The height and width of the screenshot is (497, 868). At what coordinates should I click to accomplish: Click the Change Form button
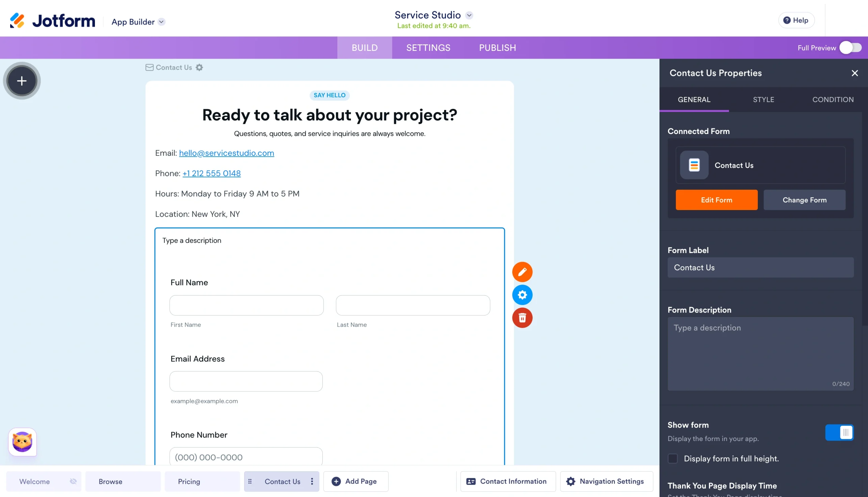[804, 200]
